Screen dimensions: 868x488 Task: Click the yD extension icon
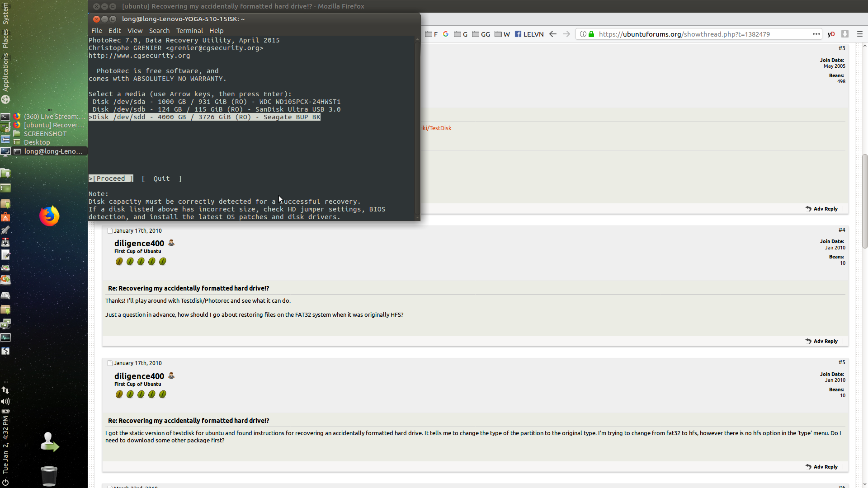click(831, 34)
